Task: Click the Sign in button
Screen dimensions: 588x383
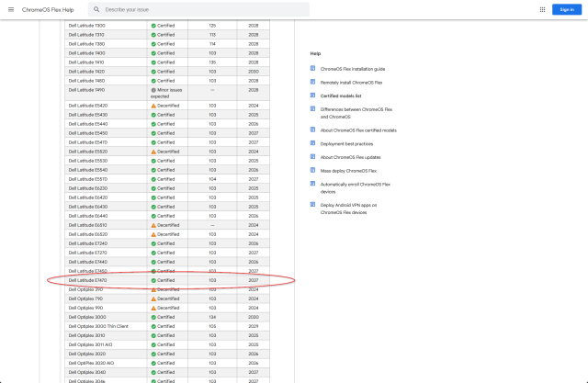Action: 565,9
